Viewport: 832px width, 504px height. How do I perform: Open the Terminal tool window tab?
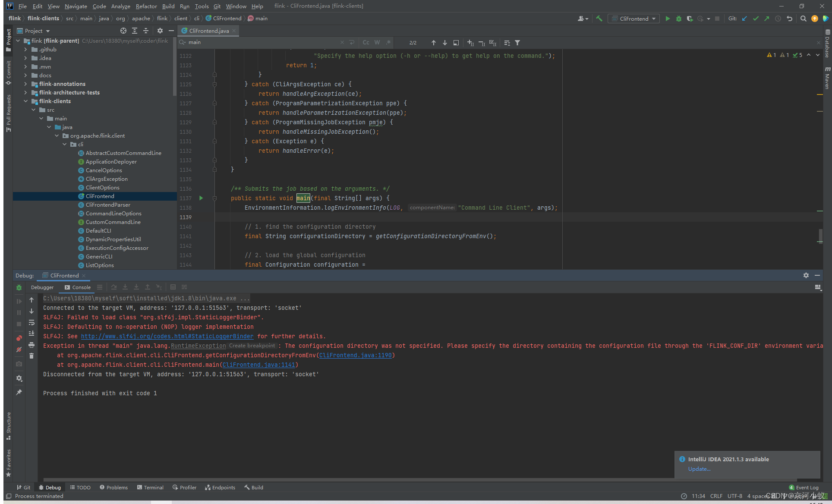click(x=150, y=488)
